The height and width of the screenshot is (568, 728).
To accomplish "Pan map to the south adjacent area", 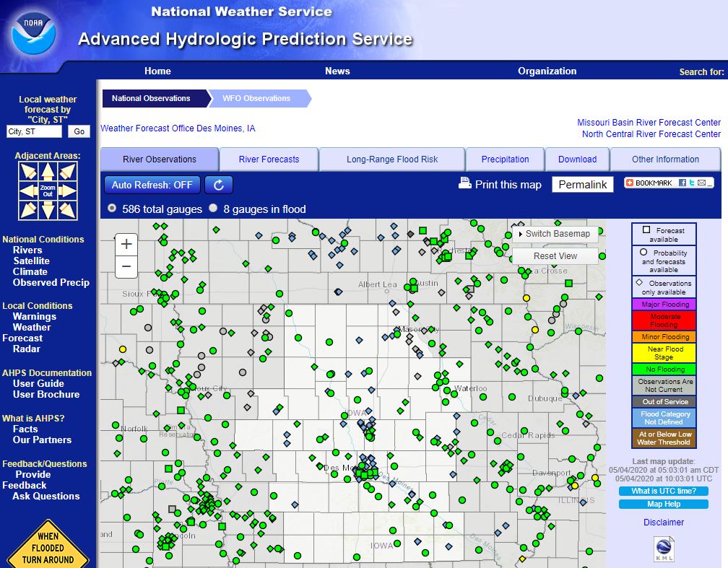I will (x=48, y=210).
